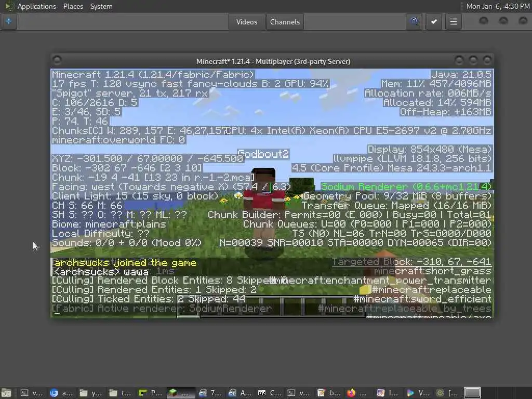This screenshot has height=399, width=532.
Task: Click the 'Block: -302 67 -646' debug line
Action: [x=127, y=168]
